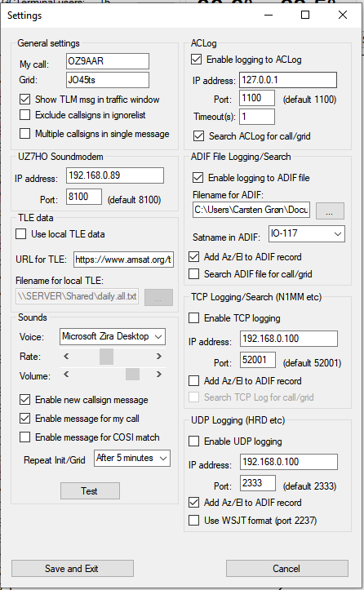Click the Volume slider left arrow
364x590 pixels.
[x=66, y=374]
